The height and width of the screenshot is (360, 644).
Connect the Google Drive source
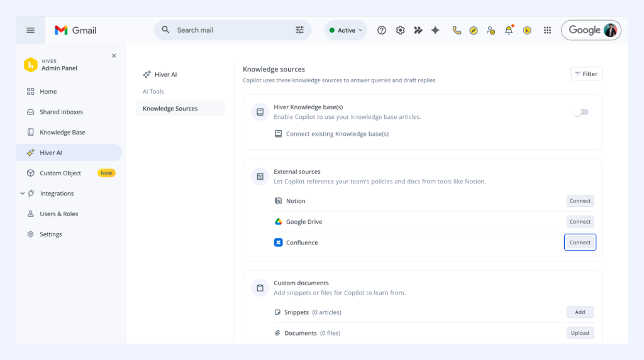coord(580,222)
